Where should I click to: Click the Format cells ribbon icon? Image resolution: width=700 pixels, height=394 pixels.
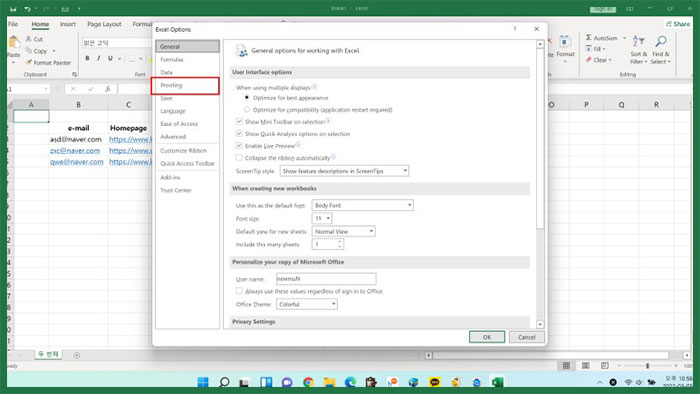(x=566, y=46)
